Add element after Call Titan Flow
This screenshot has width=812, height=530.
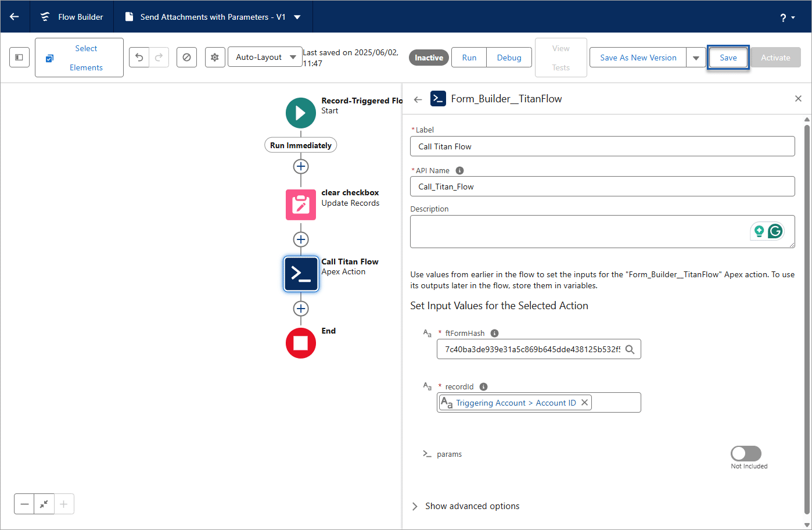pyautogui.click(x=301, y=309)
